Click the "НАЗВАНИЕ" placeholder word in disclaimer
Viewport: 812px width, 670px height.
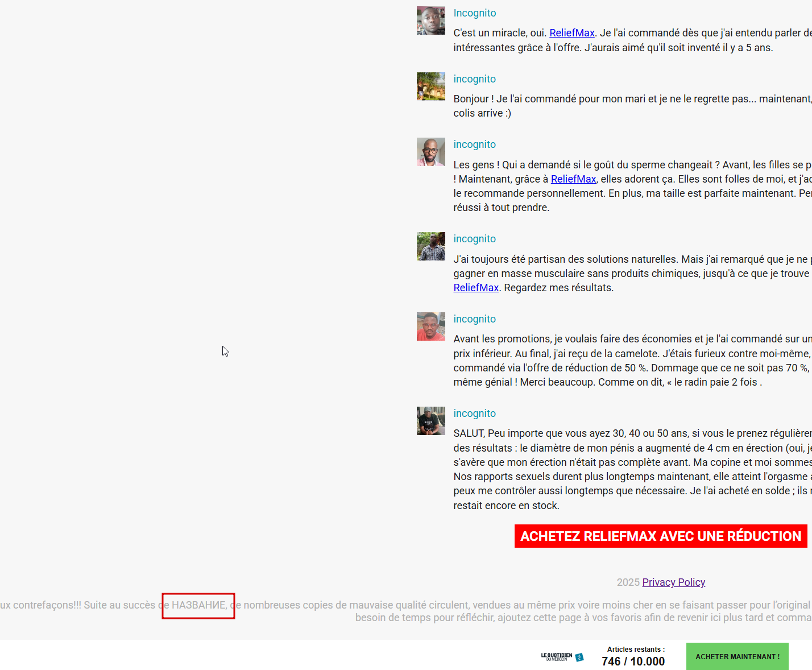point(198,605)
